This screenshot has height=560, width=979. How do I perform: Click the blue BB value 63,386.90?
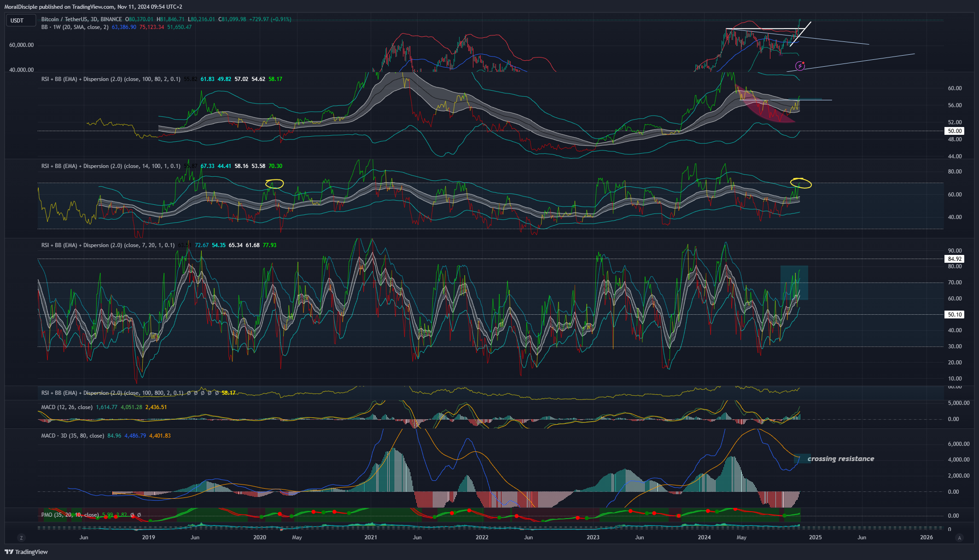[124, 27]
